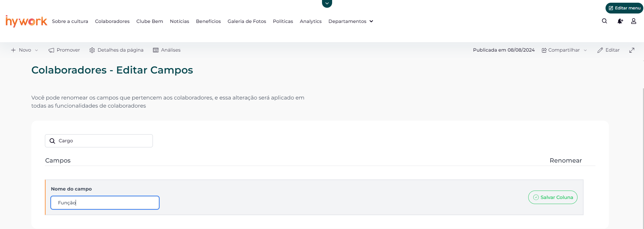Open the notifications bell icon
The image size is (644, 229).
pyautogui.click(x=620, y=21)
